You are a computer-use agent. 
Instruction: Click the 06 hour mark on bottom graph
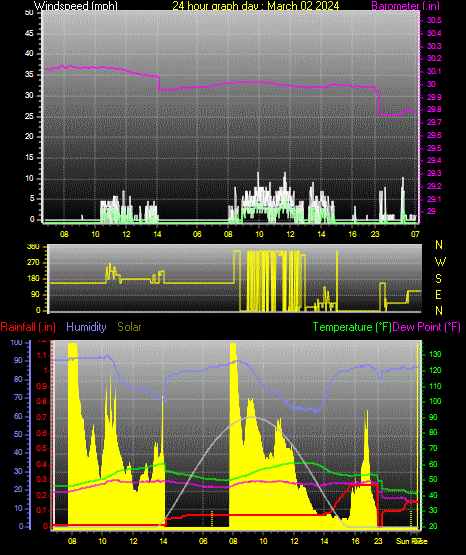coord(203,541)
